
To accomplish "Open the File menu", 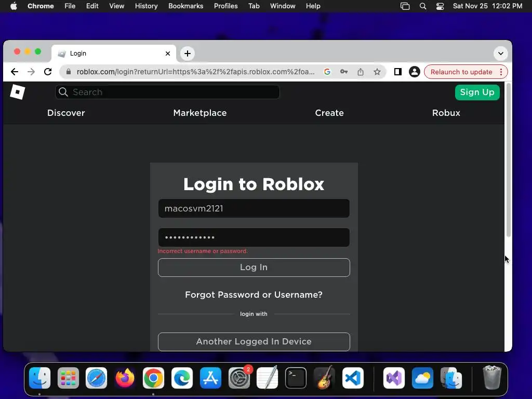I will tap(70, 6).
